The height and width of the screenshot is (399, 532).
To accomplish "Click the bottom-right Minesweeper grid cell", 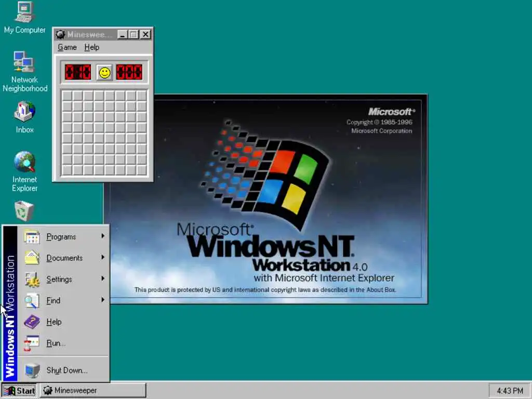I will [x=141, y=170].
